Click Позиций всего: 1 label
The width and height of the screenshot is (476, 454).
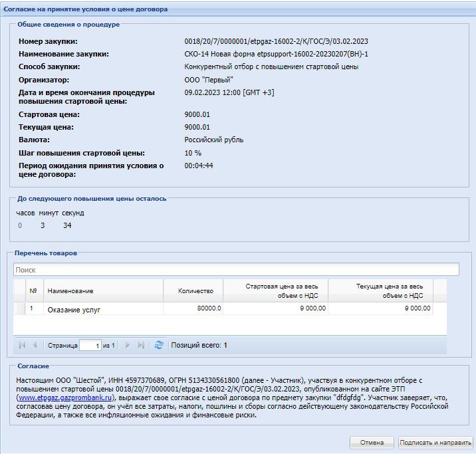[x=199, y=345]
